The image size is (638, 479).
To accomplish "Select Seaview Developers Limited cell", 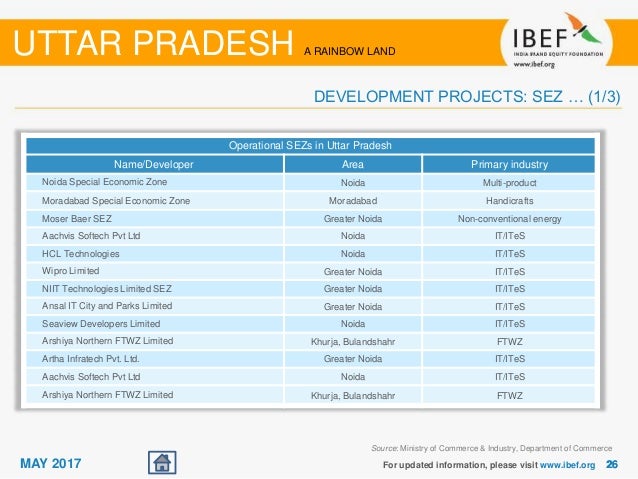I will pos(154,324).
